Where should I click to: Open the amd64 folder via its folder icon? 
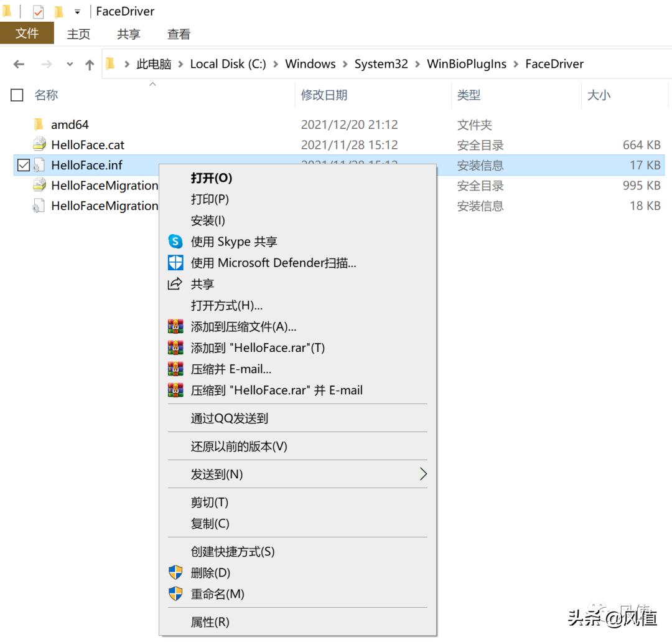pyautogui.click(x=39, y=124)
